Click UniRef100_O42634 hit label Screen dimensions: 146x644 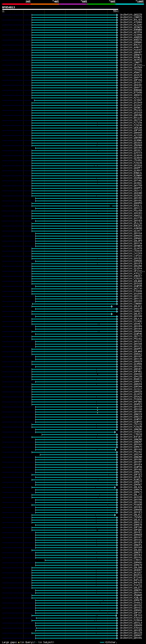tap(131, 75)
